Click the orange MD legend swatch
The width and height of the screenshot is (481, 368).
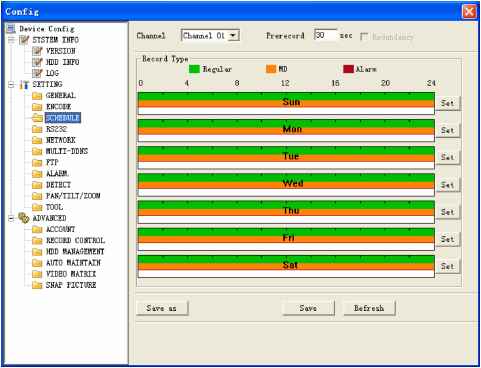click(271, 69)
